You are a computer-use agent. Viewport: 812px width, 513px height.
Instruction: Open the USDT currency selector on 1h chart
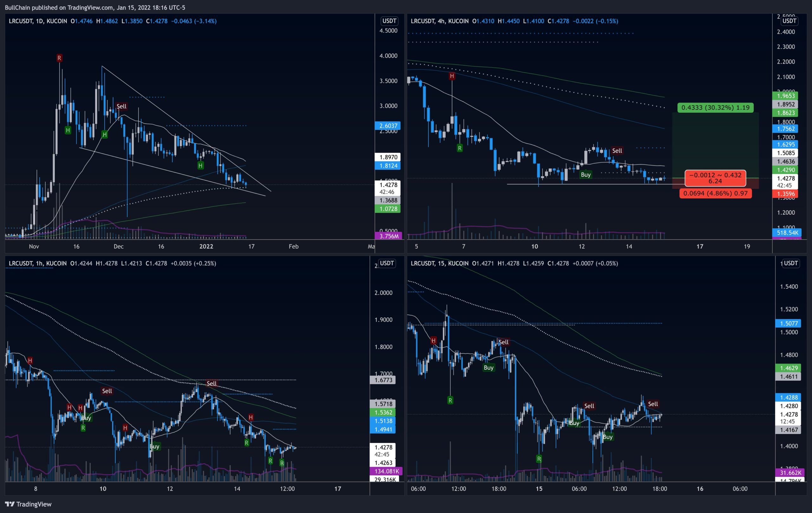[x=387, y=263]
